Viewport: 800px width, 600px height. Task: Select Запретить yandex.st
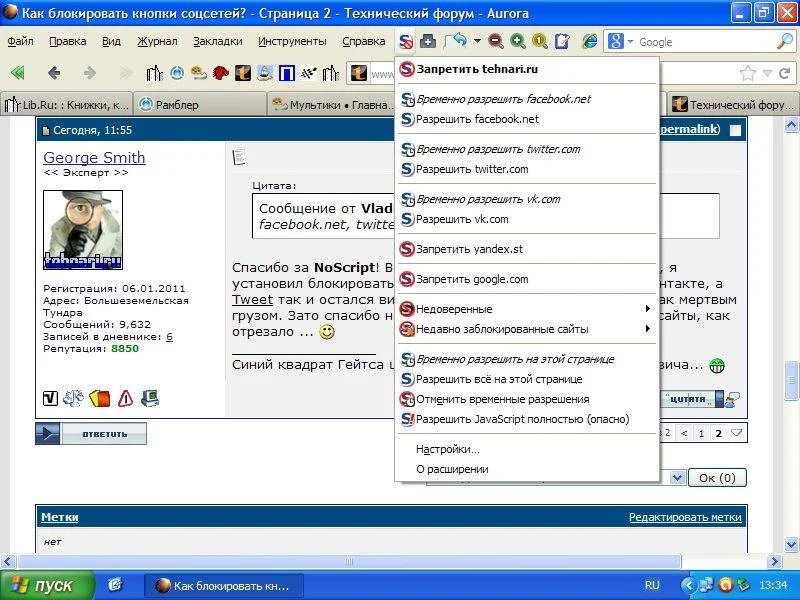pyautogui.click(x=527, y=249)
